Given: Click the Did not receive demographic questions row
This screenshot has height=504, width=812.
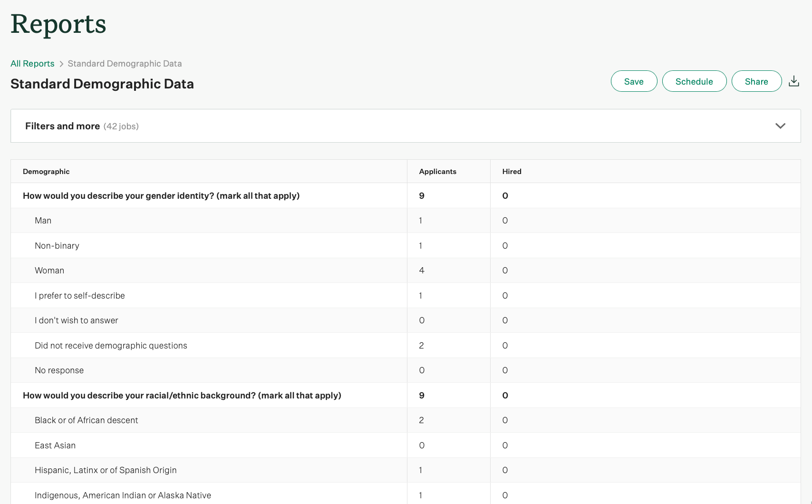Looking at the screenshot, I should coord(111,345).
